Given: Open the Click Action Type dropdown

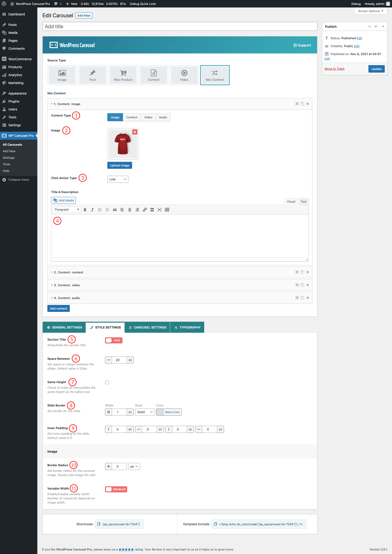Looking at the screenshot, I should pos(118,179).
